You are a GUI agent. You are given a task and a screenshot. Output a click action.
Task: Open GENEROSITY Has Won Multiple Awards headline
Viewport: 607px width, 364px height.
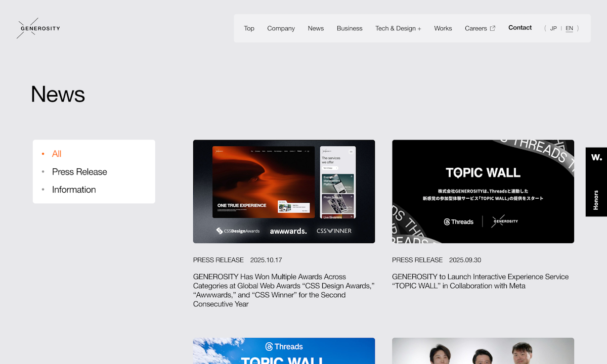point(284,290)
